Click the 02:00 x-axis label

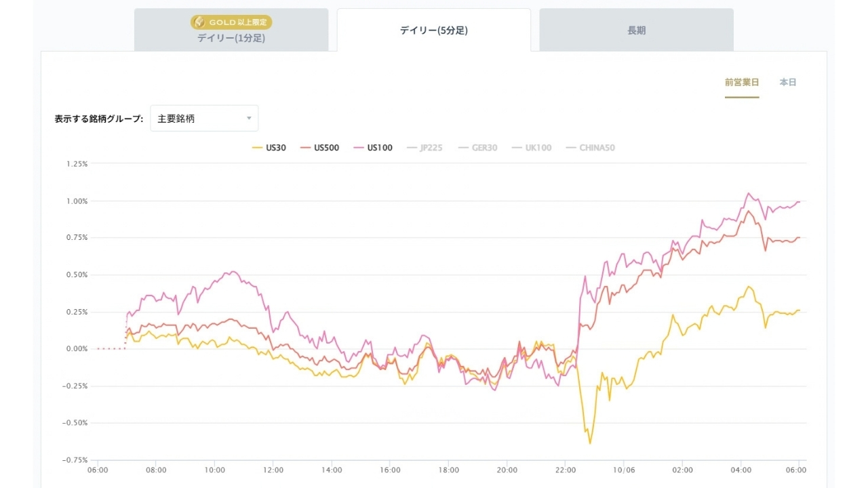click(683, 470)
